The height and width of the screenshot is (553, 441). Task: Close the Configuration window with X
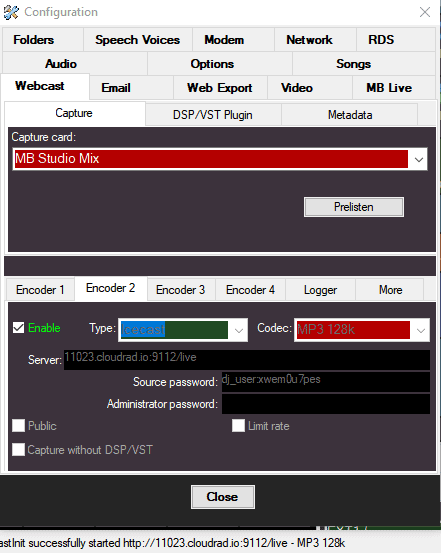pos(425,12)
